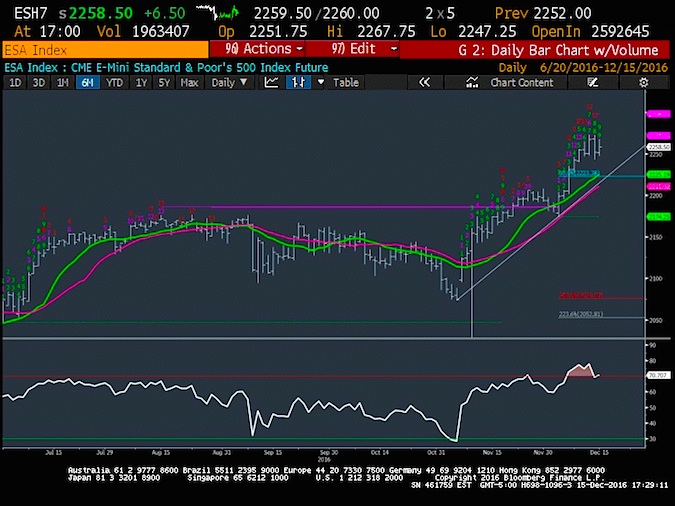Click the Op 2251.75 open price

pos(263,32)
